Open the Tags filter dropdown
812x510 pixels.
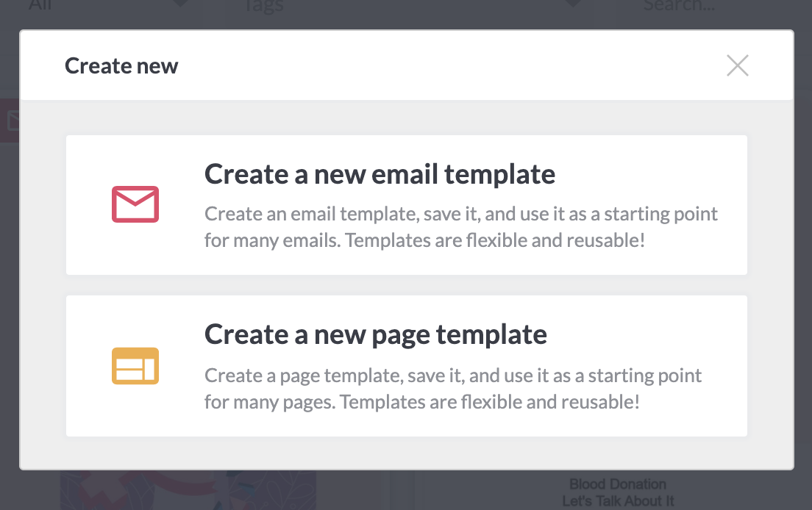(263, 6)
